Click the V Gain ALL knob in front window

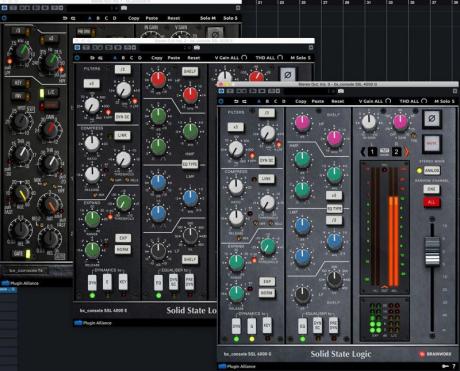tap(388, 101)
